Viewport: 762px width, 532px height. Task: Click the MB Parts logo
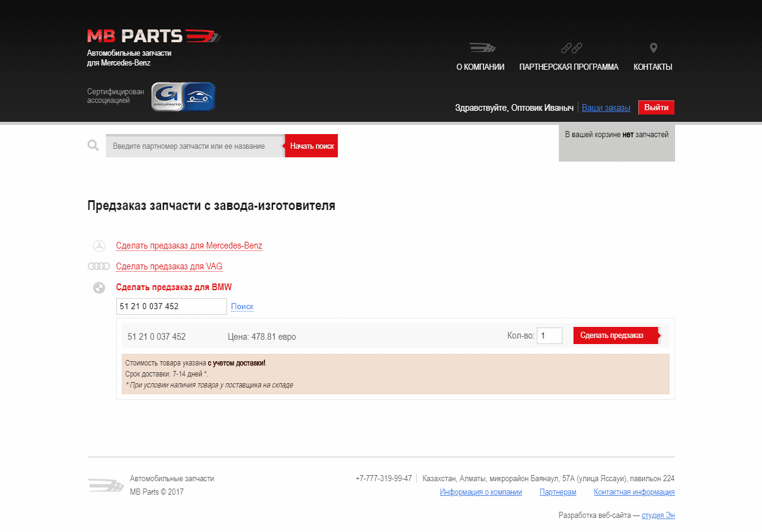(x=154, y=36)
